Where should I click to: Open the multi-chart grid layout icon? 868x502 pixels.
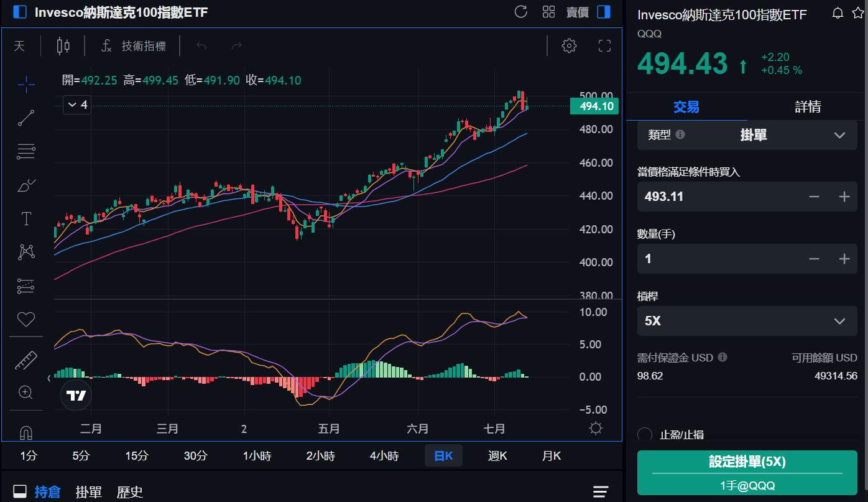(548, 12)
